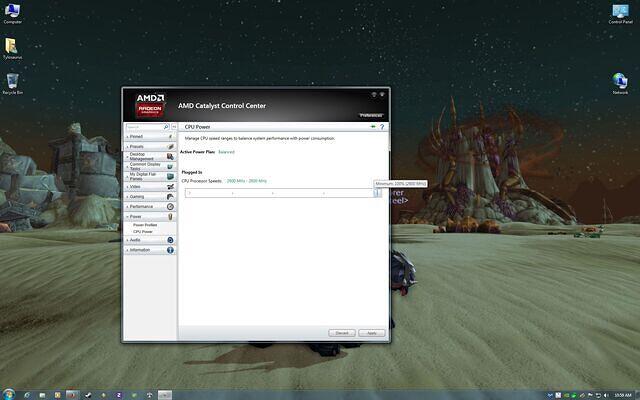
Task: Open the Power Profiles page
Action: point(145,225)
